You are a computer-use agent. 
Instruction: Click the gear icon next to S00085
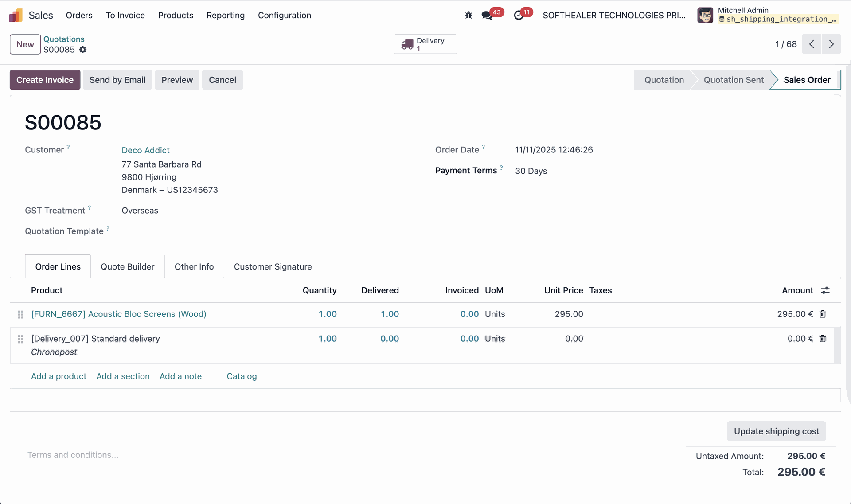click(83, 50)
